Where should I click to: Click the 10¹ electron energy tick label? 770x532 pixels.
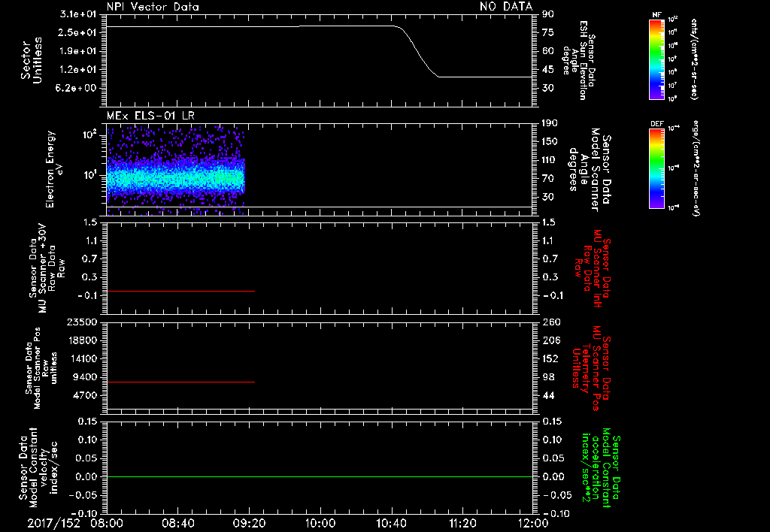click(x=90, y=175)
